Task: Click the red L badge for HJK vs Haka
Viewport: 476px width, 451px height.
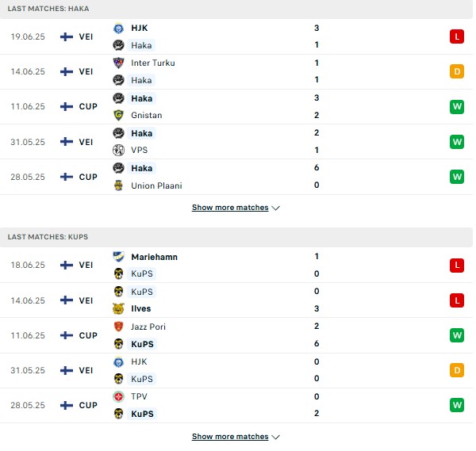Action: pos(457,36)
